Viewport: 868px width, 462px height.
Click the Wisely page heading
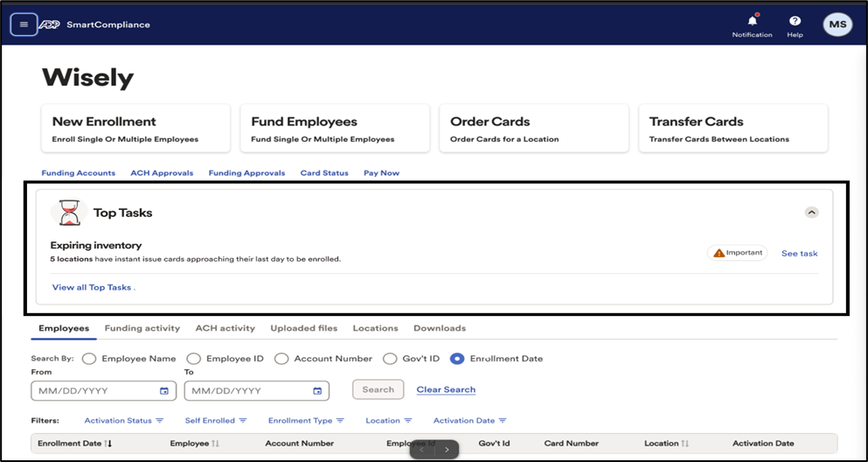[x=88, y=78]
